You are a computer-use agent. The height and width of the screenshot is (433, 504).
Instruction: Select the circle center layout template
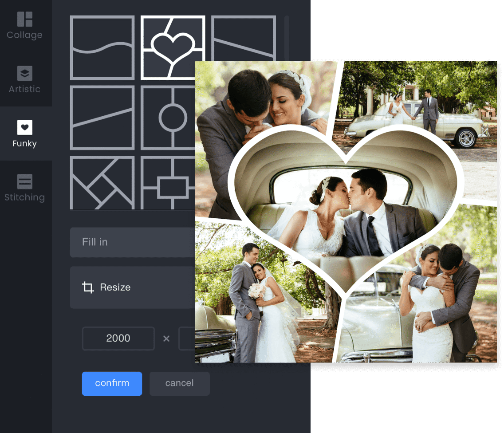pos(168,118)
